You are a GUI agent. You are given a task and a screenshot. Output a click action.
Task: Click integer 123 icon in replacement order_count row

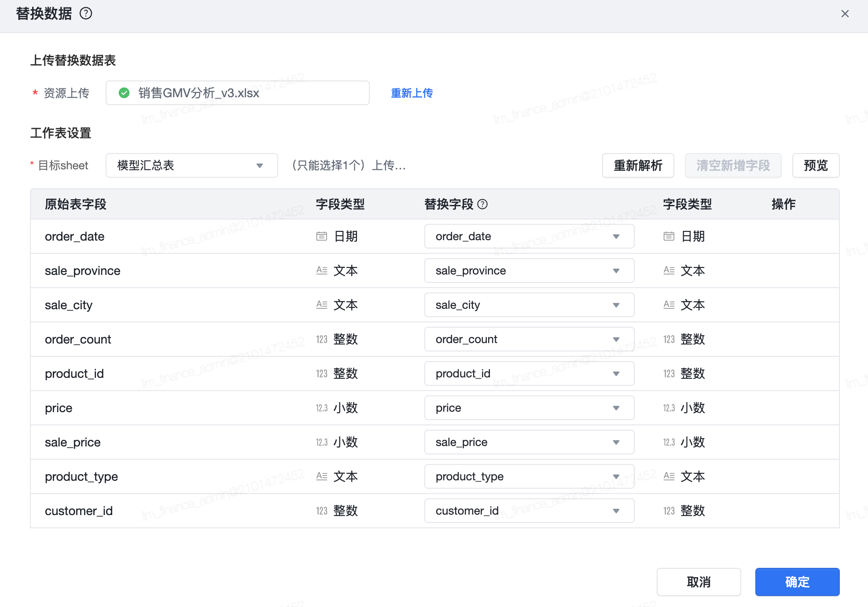(669, 339)
